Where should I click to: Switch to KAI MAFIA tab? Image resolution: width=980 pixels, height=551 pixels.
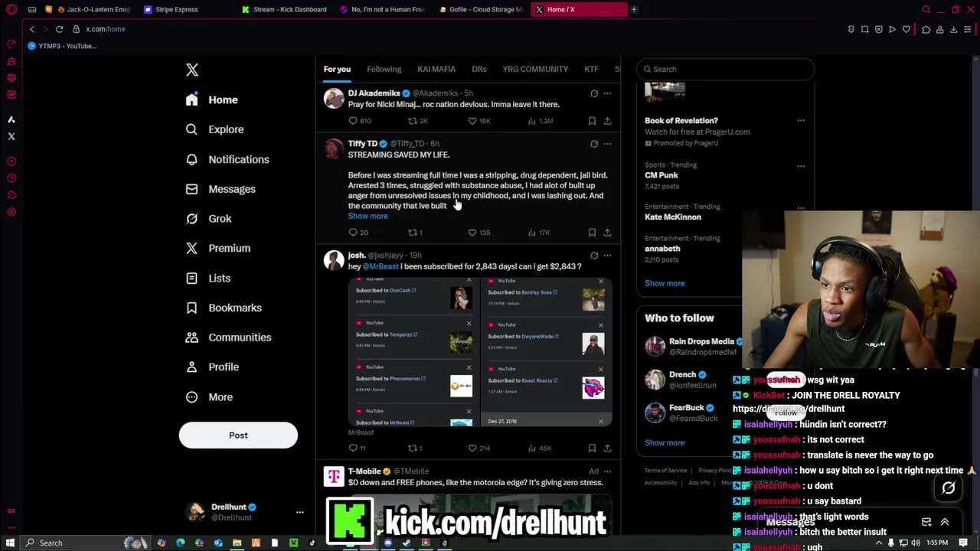pos(436,69)
